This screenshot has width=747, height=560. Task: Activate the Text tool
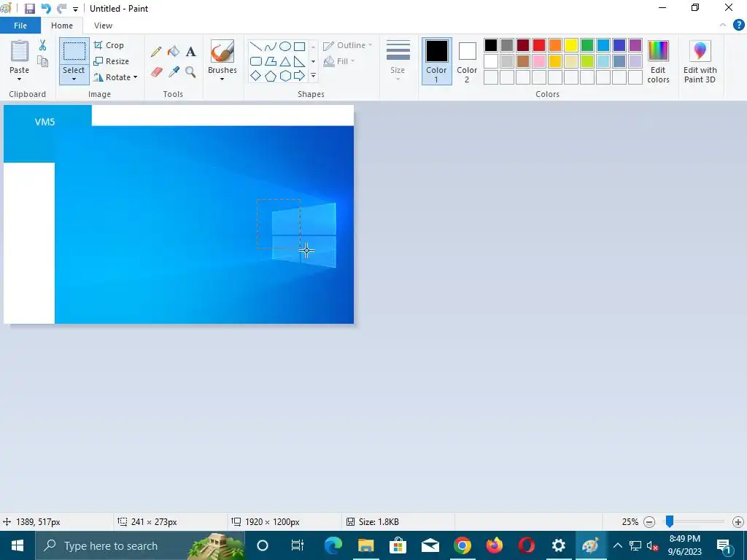pyautogui.click(x=190, y=52)
